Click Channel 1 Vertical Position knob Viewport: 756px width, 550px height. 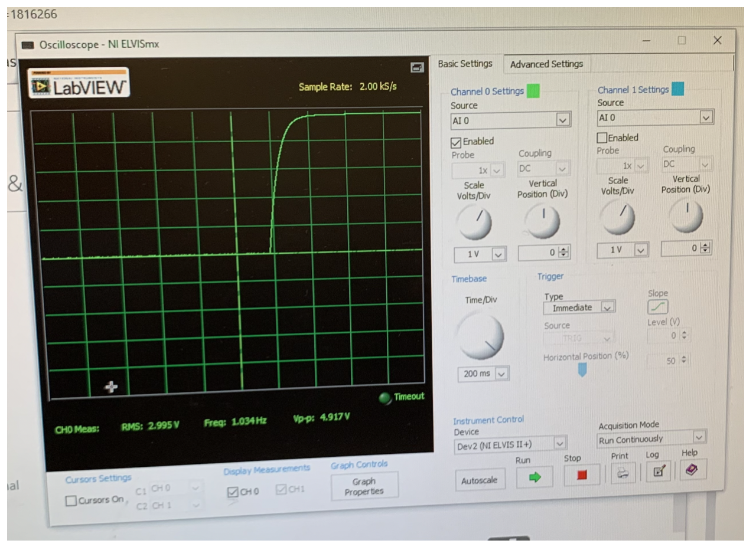(687, 217)
